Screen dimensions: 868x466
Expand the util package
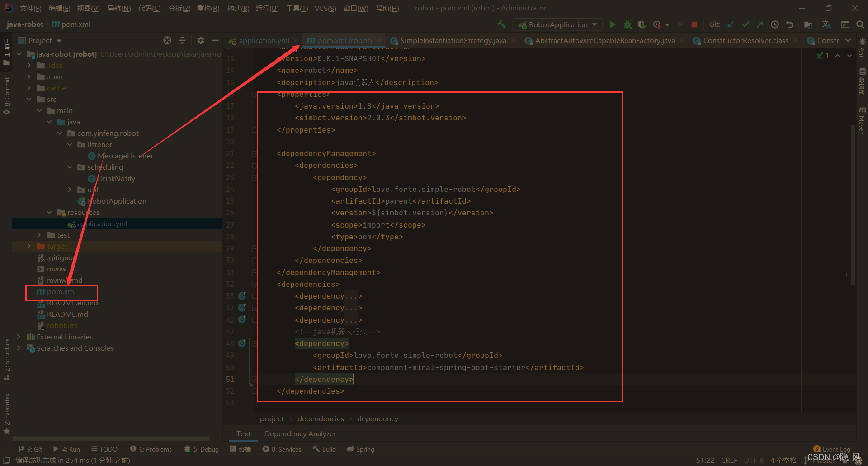70,190
